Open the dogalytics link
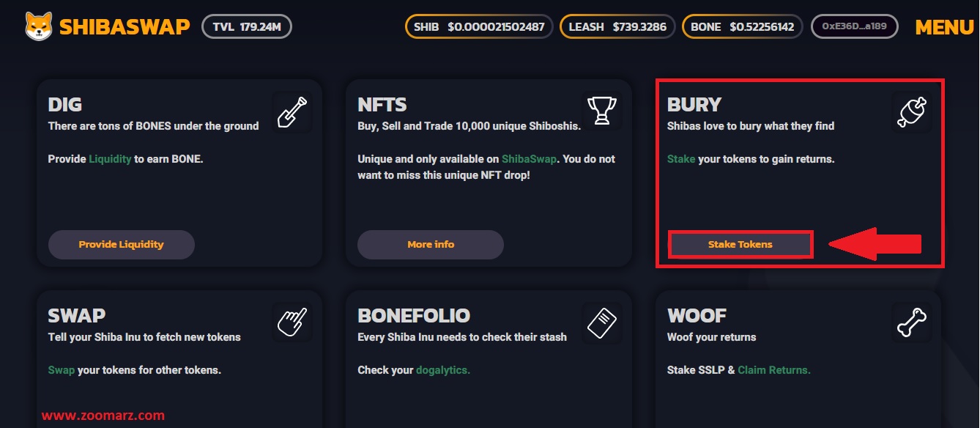Screen dimensions: 980x428 coord(443,370)
